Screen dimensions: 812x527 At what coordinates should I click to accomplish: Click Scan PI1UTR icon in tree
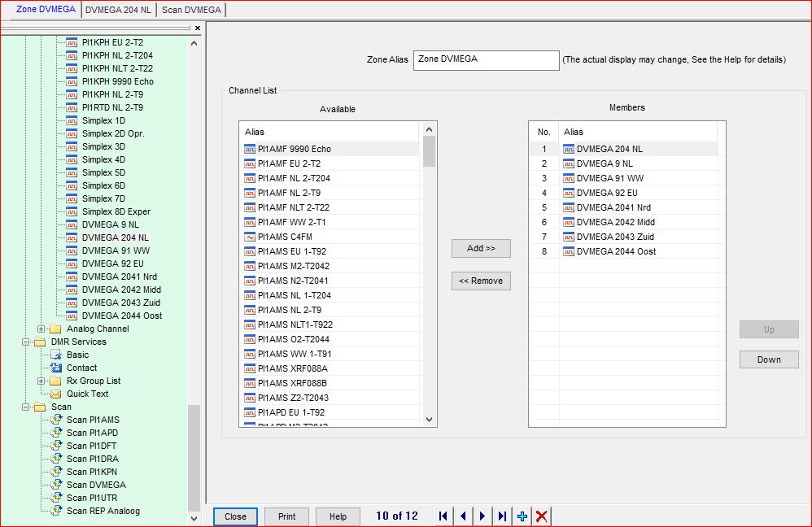[56, 498]
